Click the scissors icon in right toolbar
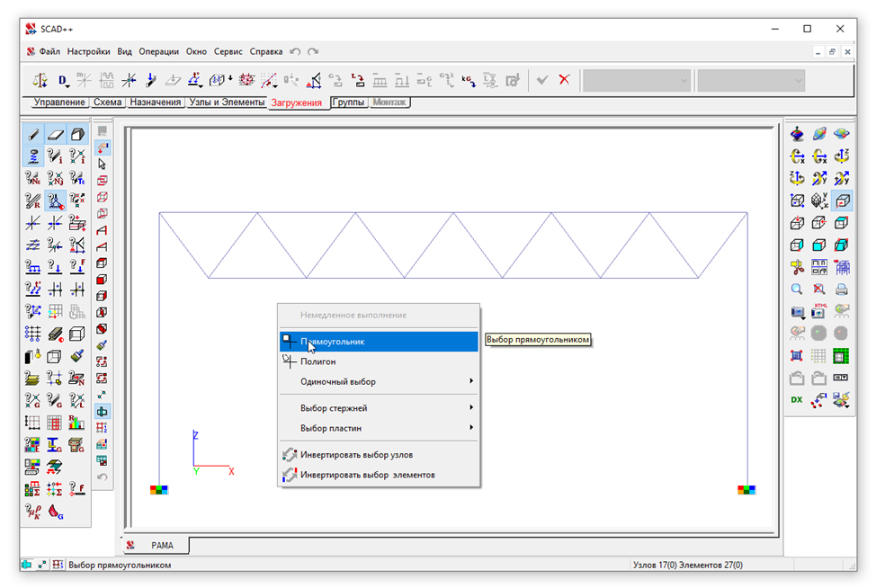Viewport: 876px width, 588px height. 797,267
